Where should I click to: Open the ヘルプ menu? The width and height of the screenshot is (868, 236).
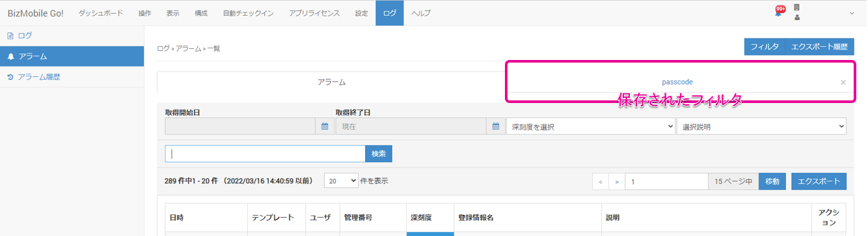tap(421, 13)
